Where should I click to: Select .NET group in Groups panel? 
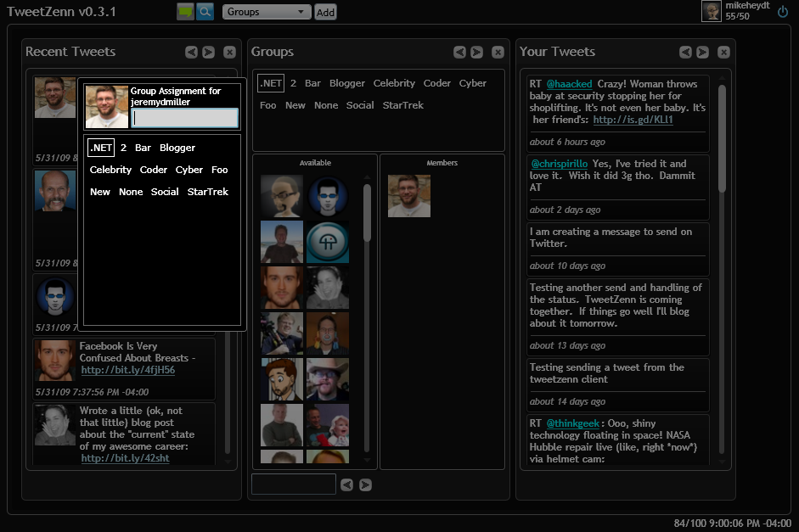click(271, 83)
